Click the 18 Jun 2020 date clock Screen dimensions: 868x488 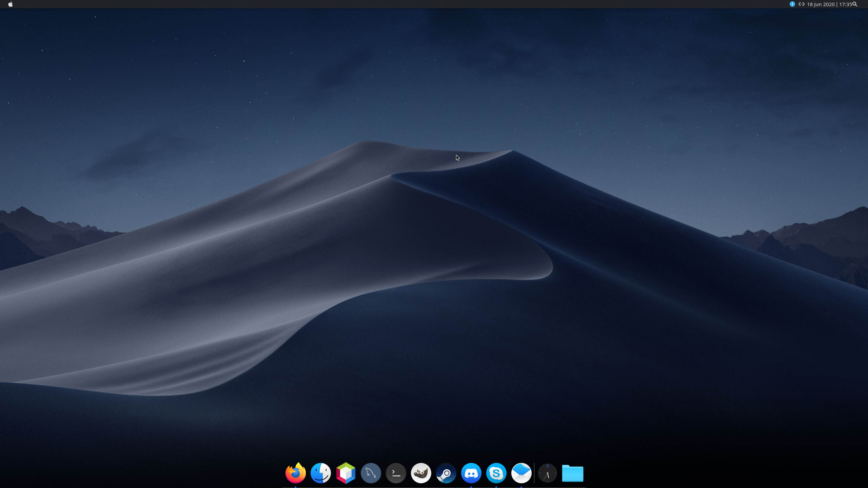(829, 4)
